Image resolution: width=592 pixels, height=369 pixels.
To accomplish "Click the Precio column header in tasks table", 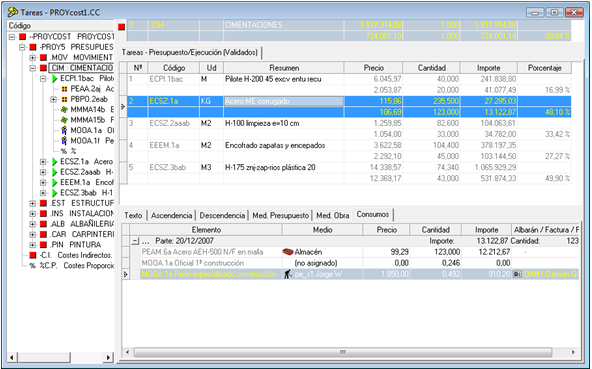I will point(373,68).
